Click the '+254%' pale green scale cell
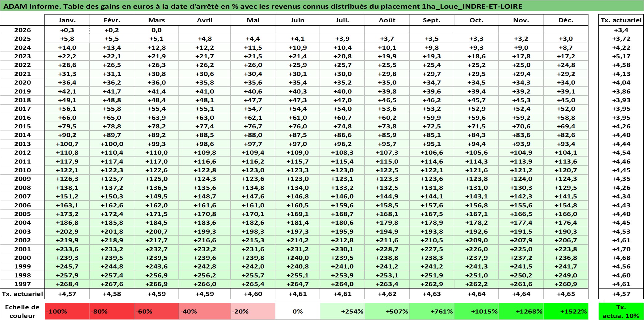 click(x=342, y=311)
